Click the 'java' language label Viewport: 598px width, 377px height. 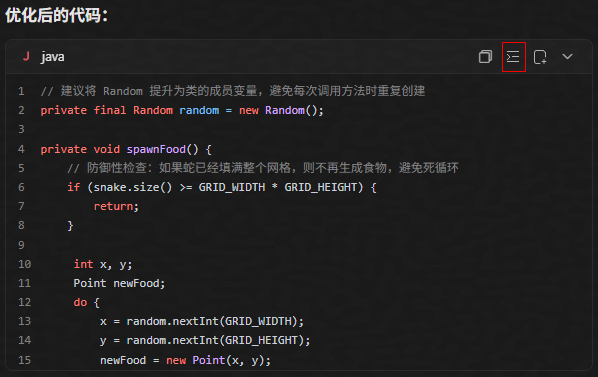coord(53,57)
